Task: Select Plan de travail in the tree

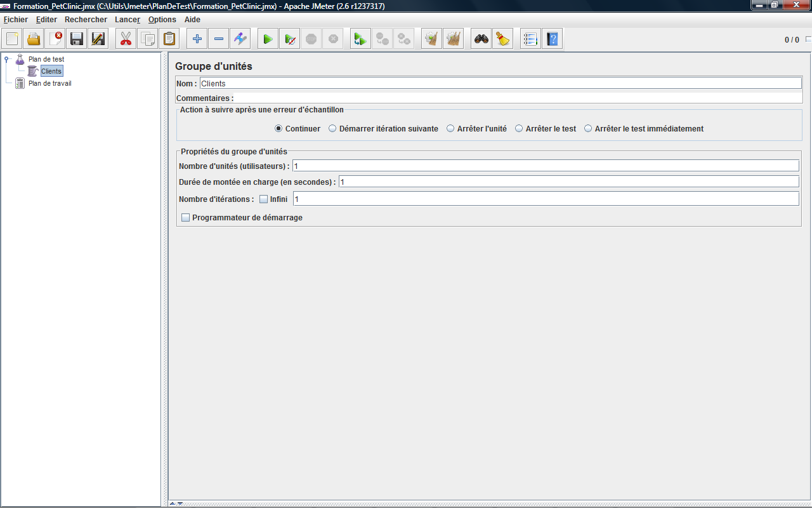Action: click(x=49, y=83)
